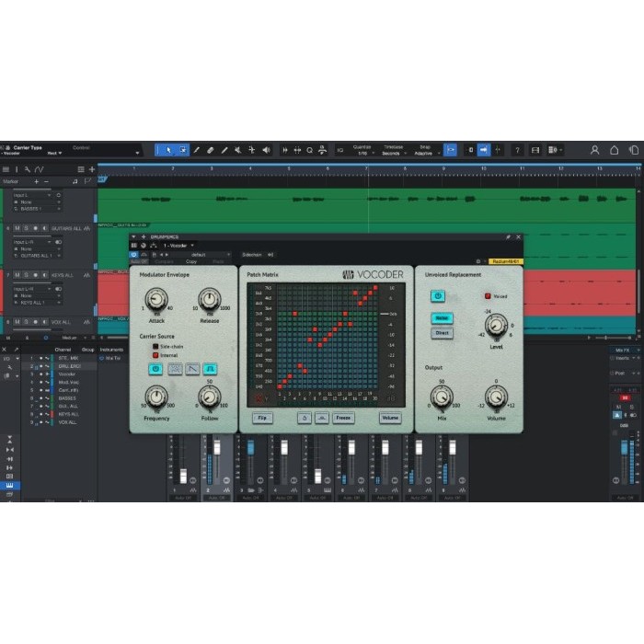Click timeline ruler at bar 7
The image size is (644, 644).
(367, 168)
